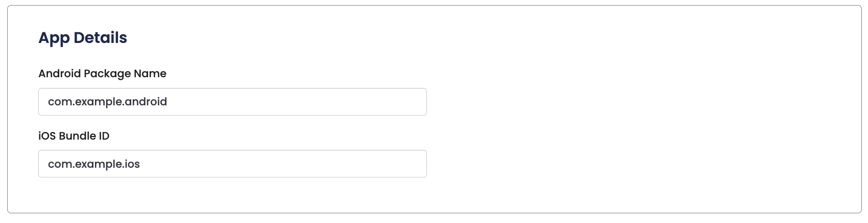The height and width of the screenshot is (223, 868).
Task: Place cursor in the com.example.ios text
Action: (x=94, y=164)
